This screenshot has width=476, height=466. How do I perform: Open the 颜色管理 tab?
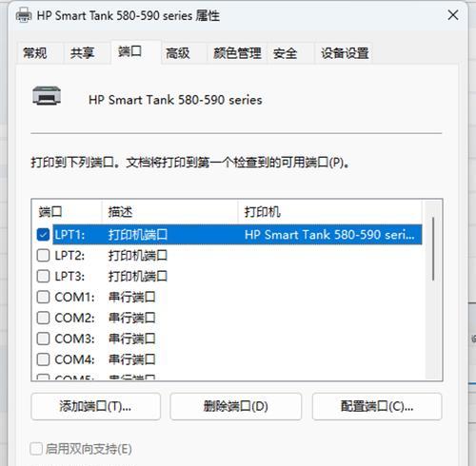[237, 53]
